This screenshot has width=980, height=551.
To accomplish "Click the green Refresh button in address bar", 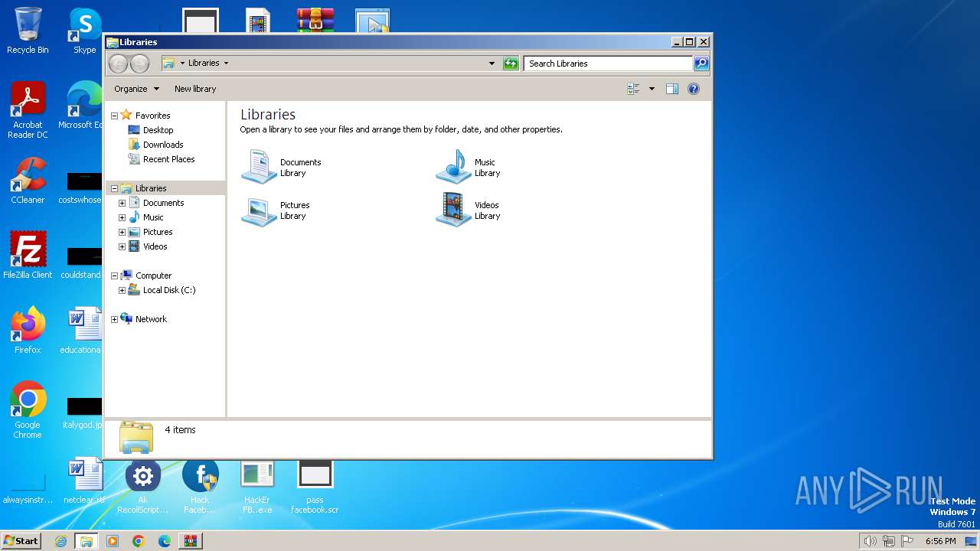I will pos(511,64).
